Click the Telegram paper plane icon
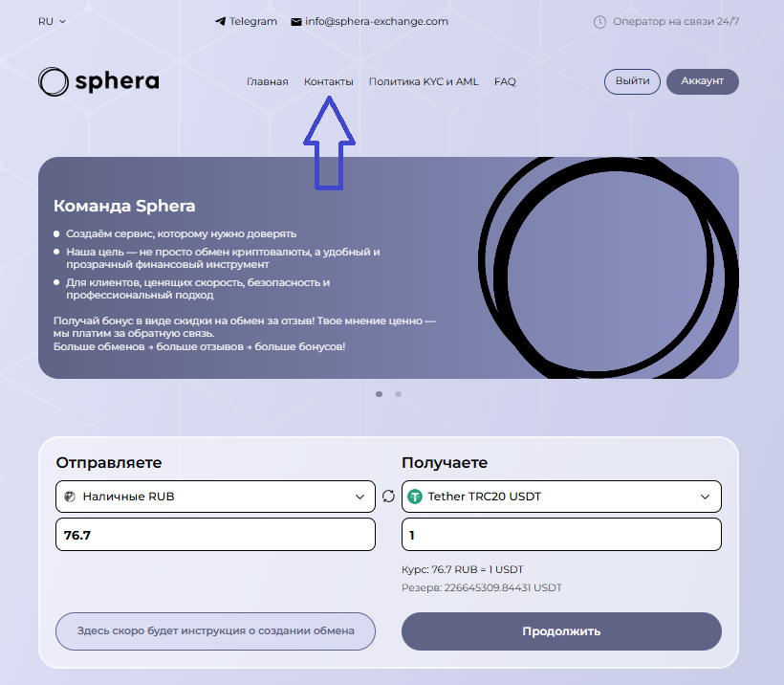The image size is (784, 685). (x=220, y=21)
